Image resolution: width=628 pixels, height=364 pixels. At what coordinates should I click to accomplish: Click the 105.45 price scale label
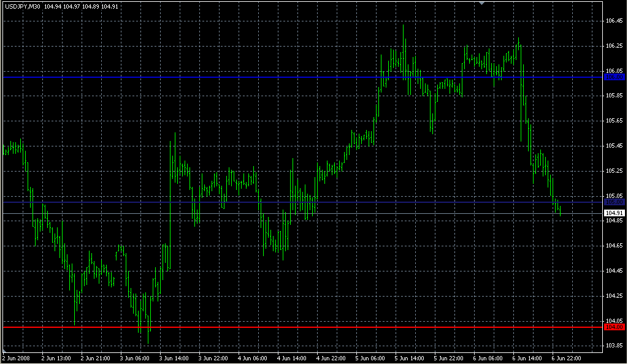click(x=614, y=146)
